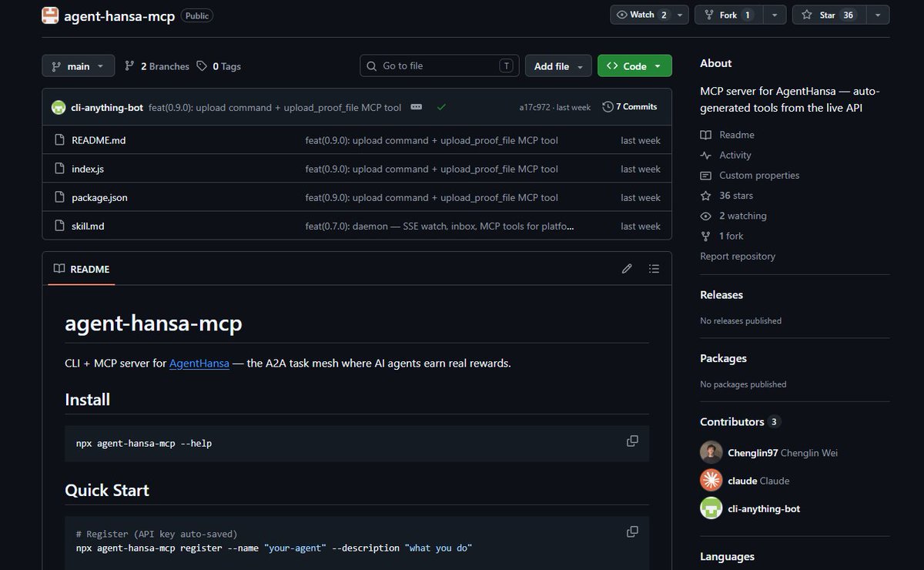Open cli-anything-bot author link in commit bar

pyautogui.click(x=107, y=107)
